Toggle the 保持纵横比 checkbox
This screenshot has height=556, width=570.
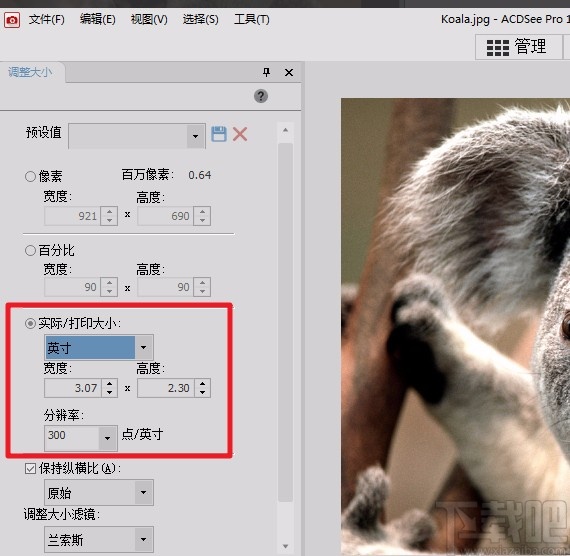[31, 469]
